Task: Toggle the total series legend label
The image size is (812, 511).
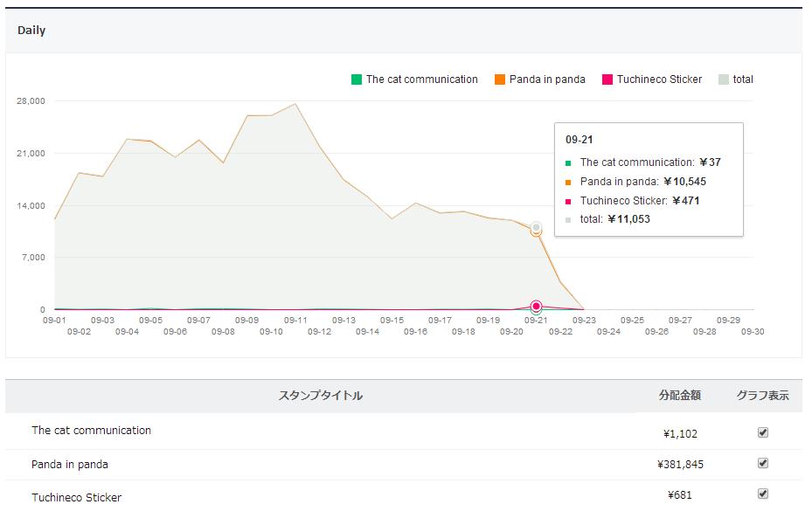Action: click(743, 79)
